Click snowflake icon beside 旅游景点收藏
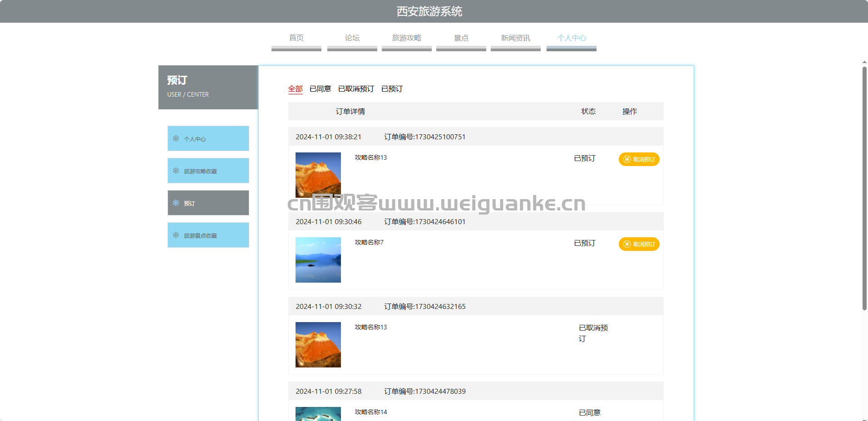Screen dimensions: 868x421 pyautogui.click(x=176, y=235)
